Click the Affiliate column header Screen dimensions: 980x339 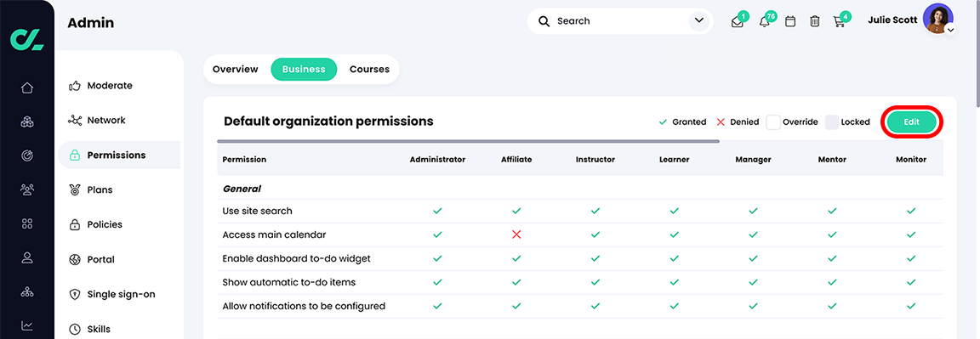click(516, 160)
